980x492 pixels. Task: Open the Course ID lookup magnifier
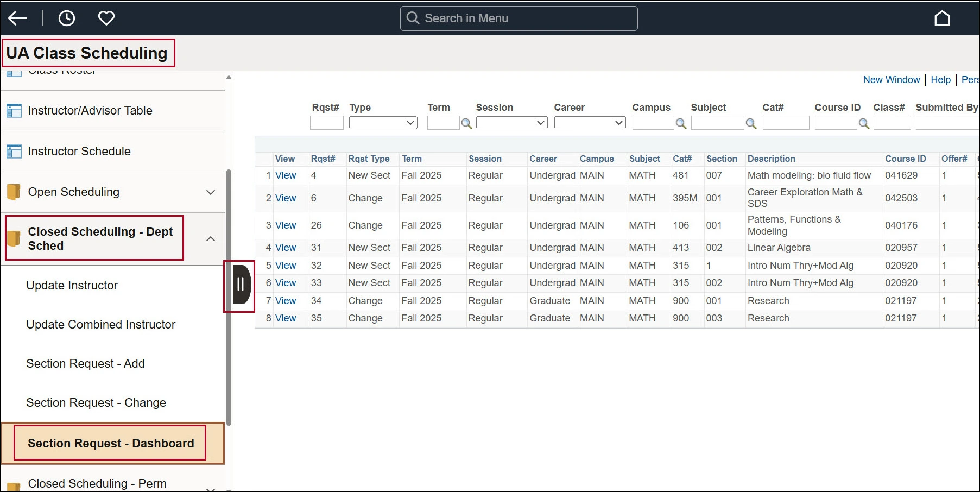point(864,124)
